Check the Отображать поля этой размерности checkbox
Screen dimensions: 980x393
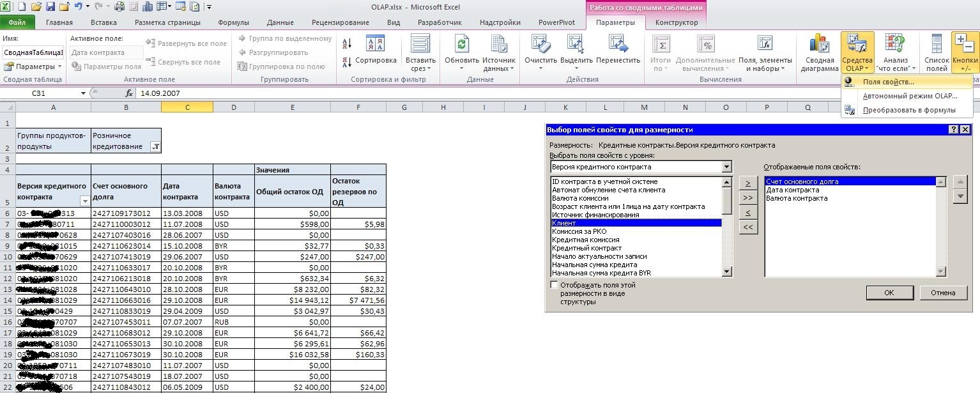point(554,285)
